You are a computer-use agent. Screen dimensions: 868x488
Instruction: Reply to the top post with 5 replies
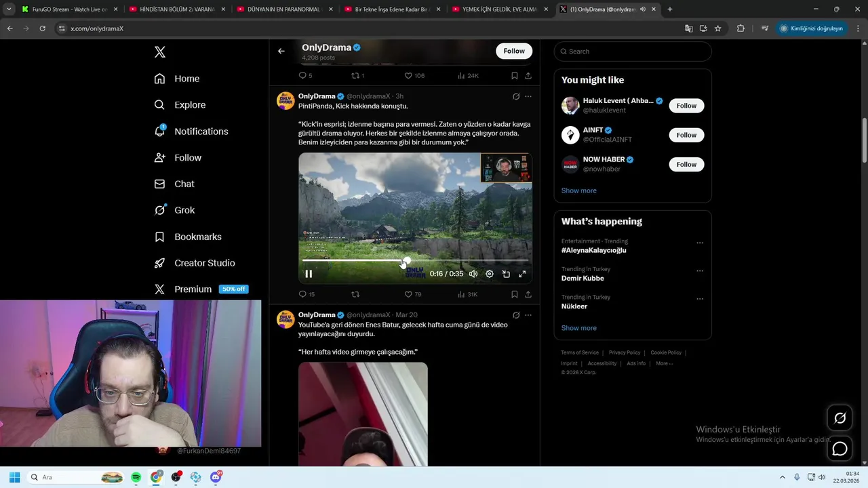(x=305, y=76)
